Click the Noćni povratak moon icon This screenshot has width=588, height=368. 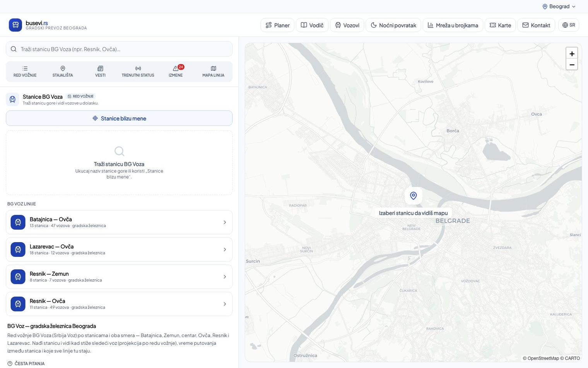point(374,25)
